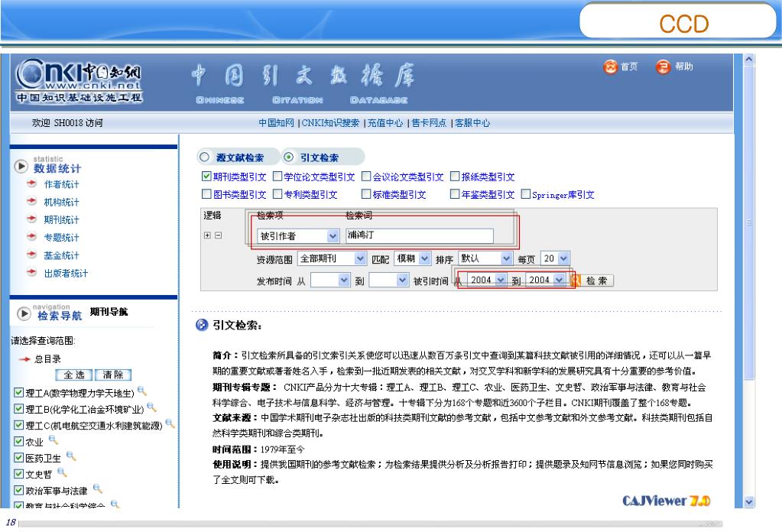The image size is (782, 532).
Task: Select the 引文检索 radio button
Action: click(x=288, y=157)
